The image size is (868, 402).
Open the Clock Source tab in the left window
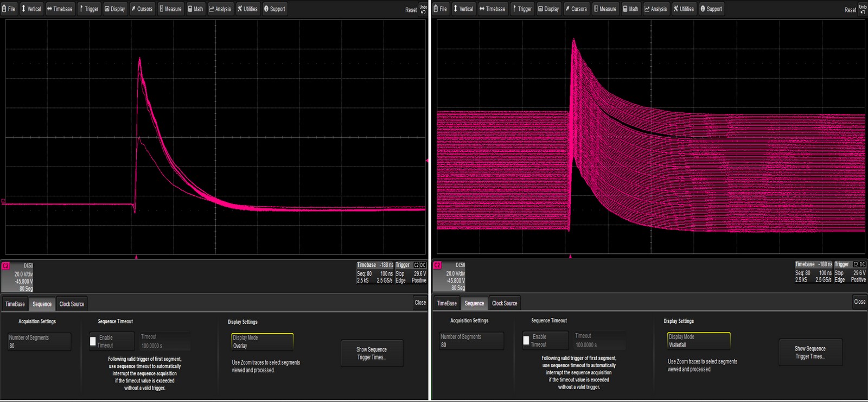click(72, 304)
